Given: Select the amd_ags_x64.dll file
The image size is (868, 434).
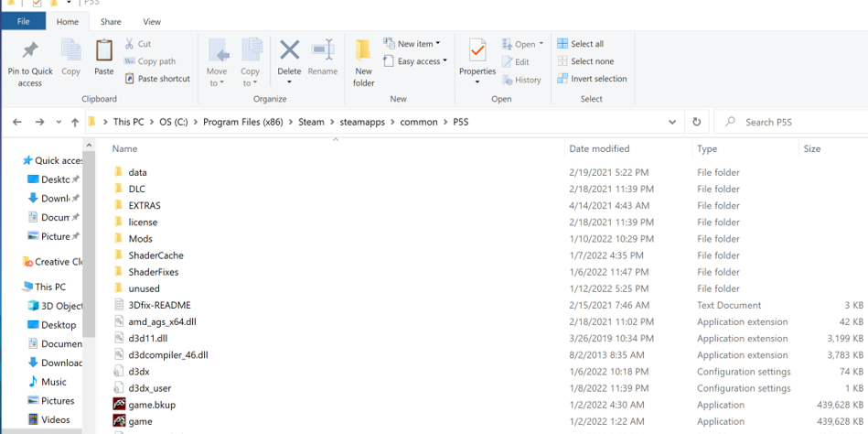Looking at the screenshot, I should pos(162,322).
